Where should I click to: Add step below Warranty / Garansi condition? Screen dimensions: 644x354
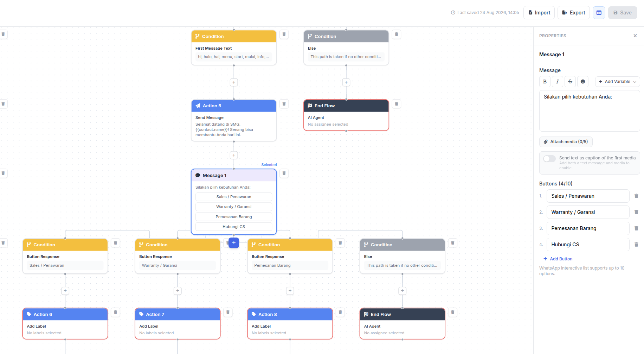click(178, 291)
